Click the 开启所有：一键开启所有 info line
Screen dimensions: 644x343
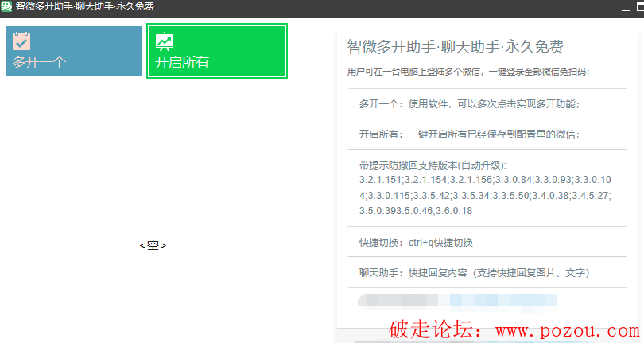[x=469, y=134]
